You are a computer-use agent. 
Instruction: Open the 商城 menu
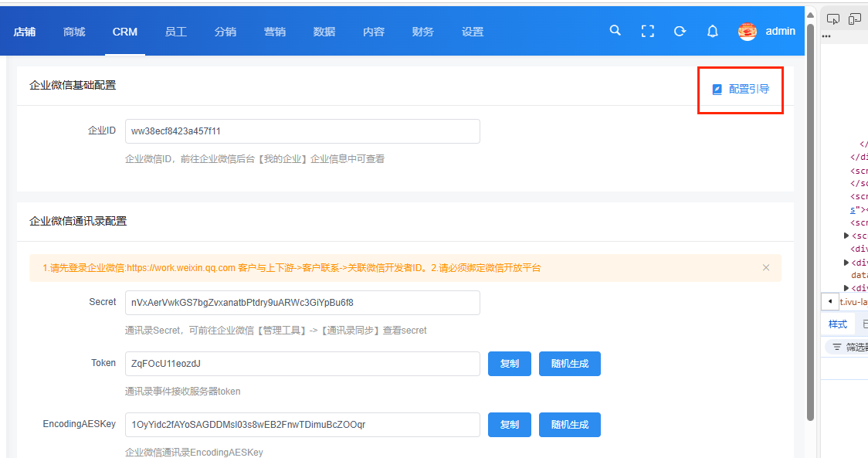coord(74,32)
